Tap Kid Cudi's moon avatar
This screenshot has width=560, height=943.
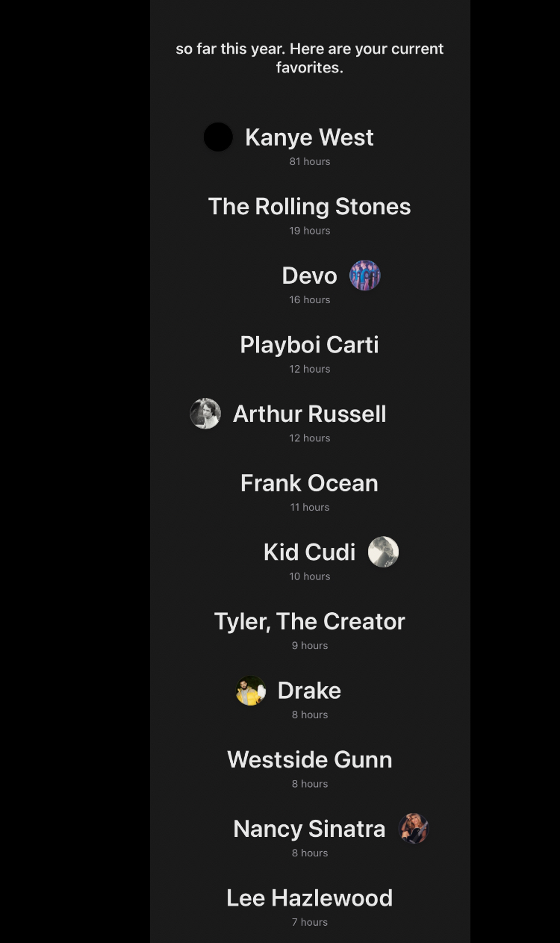(x=383, y=552)
